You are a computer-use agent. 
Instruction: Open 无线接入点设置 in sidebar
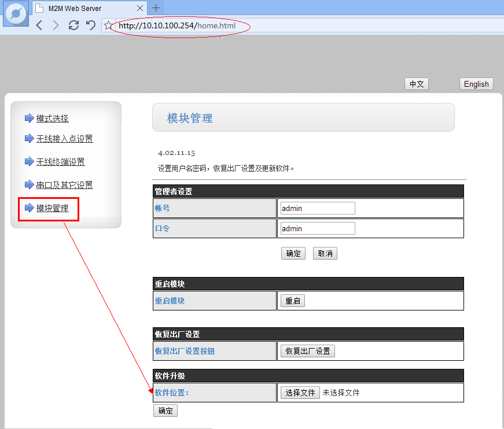64,139
